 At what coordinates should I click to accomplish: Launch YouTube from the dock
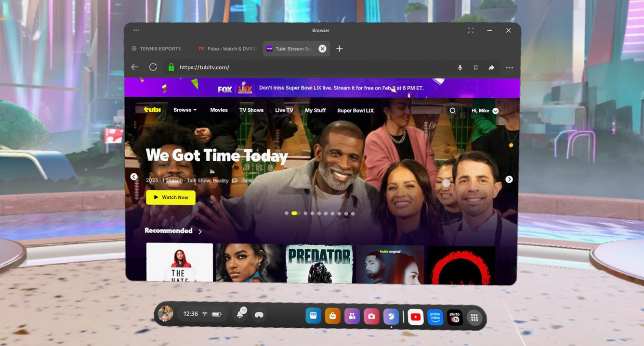pyautogui.click(x=415, y=317)
